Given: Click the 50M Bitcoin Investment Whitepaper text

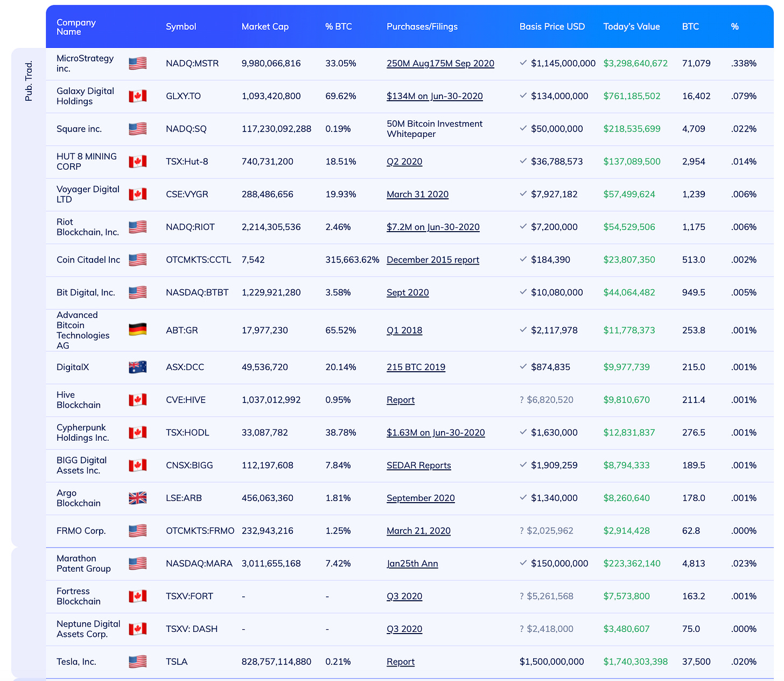Looking at the screenshot, I should (x=435, y=129).
